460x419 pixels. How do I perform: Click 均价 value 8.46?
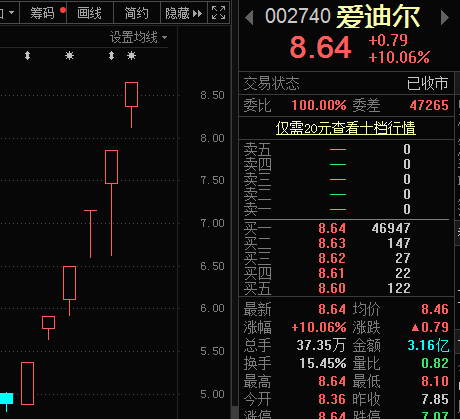[x=435, y=309]
